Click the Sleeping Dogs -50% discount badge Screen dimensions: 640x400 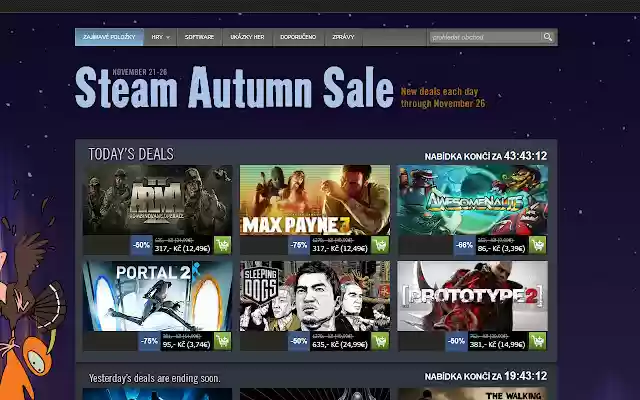tap(299, 341)
